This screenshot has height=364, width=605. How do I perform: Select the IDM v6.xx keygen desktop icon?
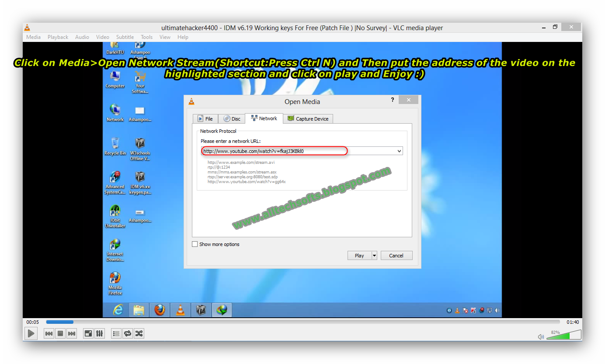click(140, 183)
